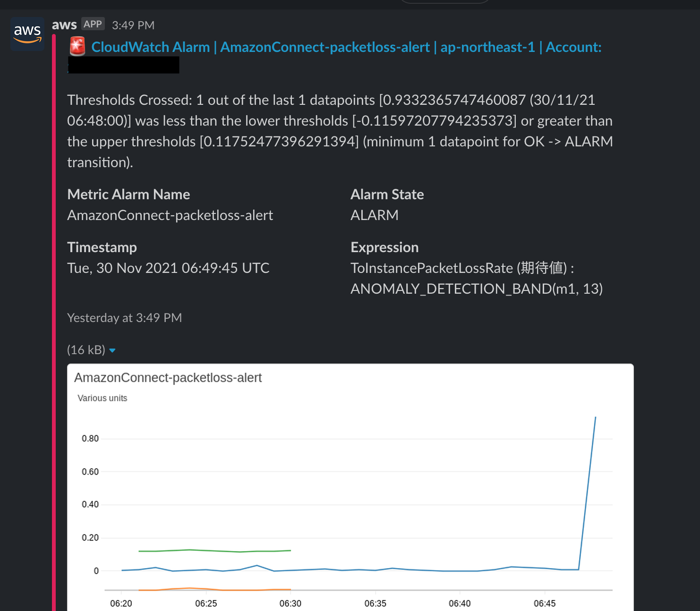Click the AmazonConnect-packetloss-alert chart title
The width and height of the screenshot is (700, 611).
point(169,378)
